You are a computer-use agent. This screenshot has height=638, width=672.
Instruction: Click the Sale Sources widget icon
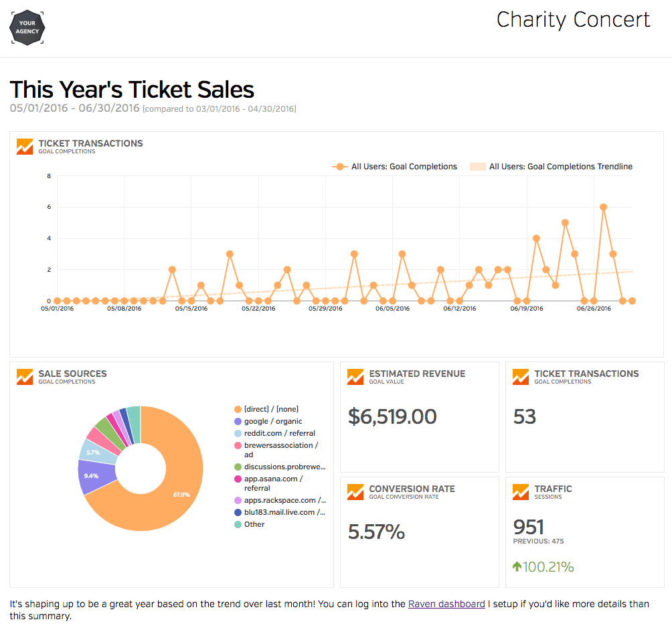[x=25, y=377]
